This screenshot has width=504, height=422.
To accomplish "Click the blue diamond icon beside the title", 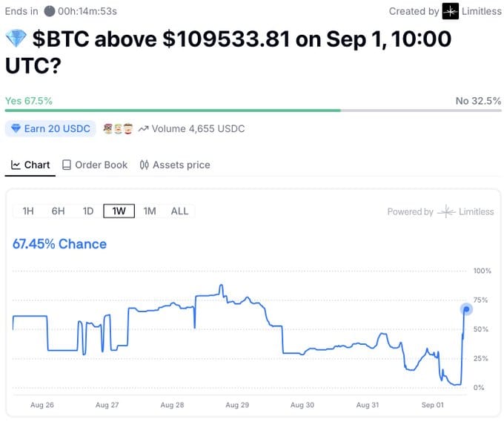I will [16, 39].
